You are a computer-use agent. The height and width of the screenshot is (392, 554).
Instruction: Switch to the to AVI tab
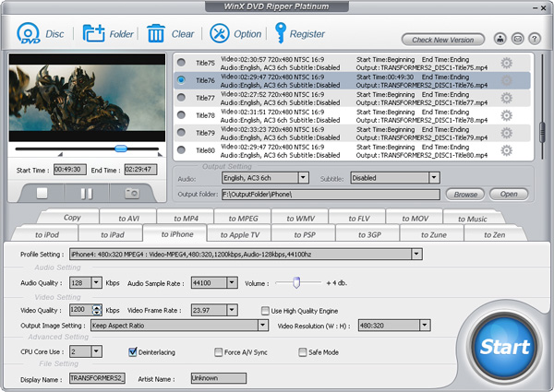tap(128, 219)
